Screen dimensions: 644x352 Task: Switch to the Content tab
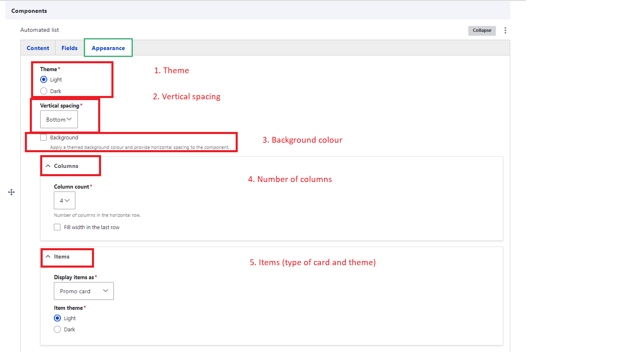coord(38,48)
